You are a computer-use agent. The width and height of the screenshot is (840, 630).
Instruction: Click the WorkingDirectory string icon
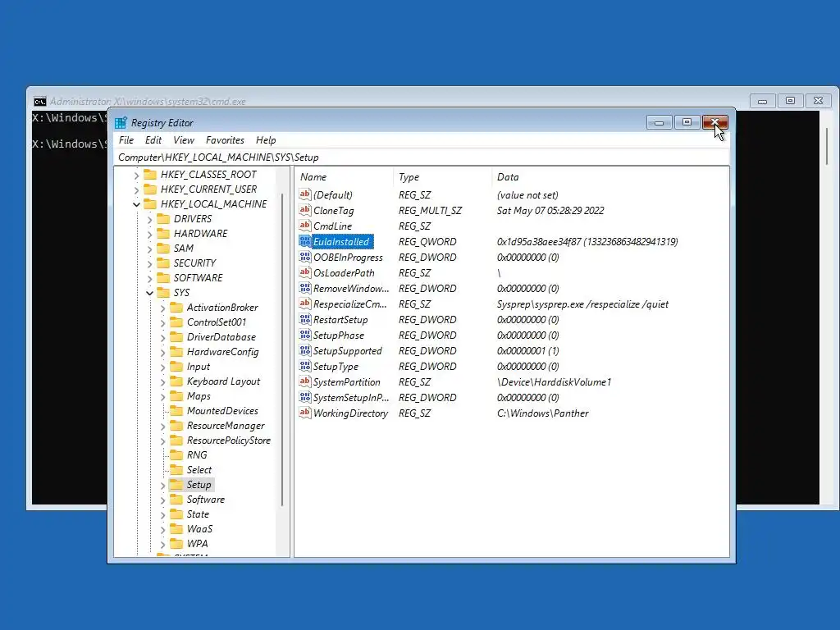(305, 413)
